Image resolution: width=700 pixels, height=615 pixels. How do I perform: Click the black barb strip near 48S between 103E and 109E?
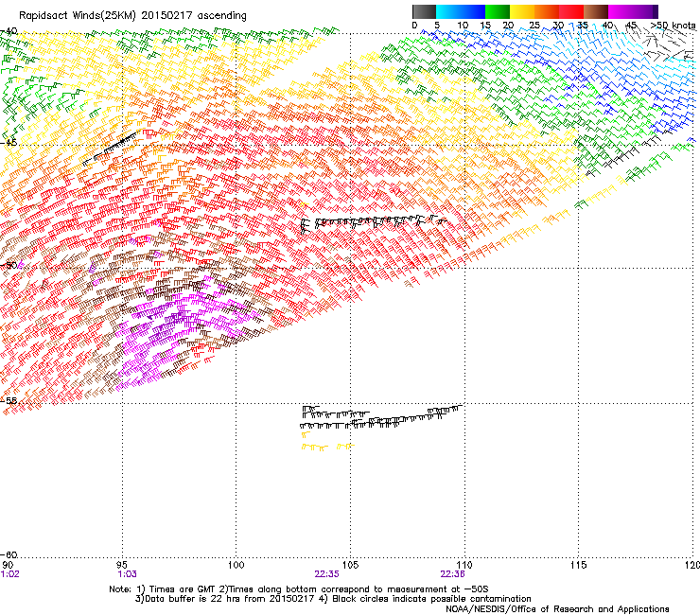(374, 223)
